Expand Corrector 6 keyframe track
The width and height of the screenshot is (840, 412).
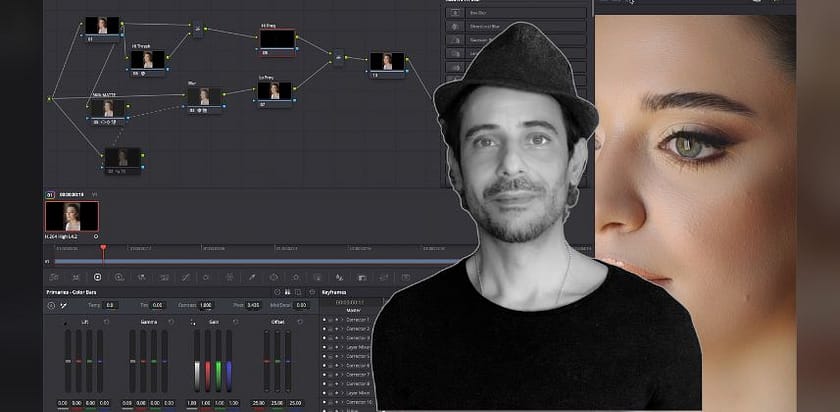pos(342,365)
